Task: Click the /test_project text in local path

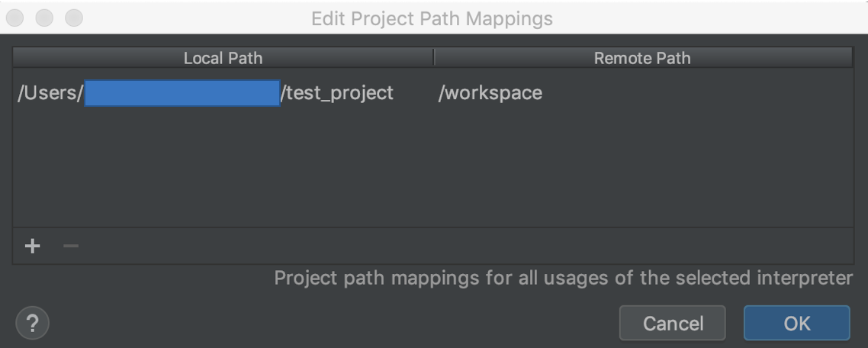Action: (337, 93)
